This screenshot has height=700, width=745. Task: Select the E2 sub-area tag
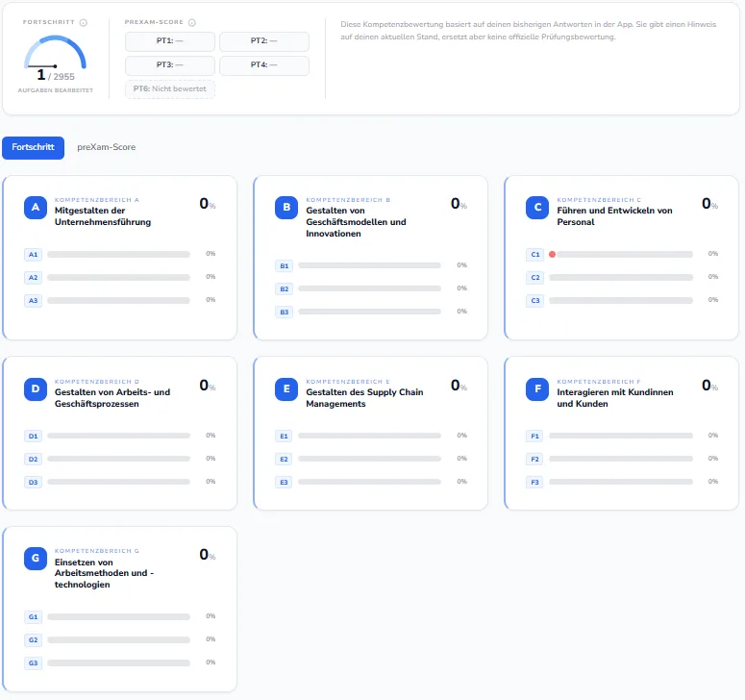point(284,459)
